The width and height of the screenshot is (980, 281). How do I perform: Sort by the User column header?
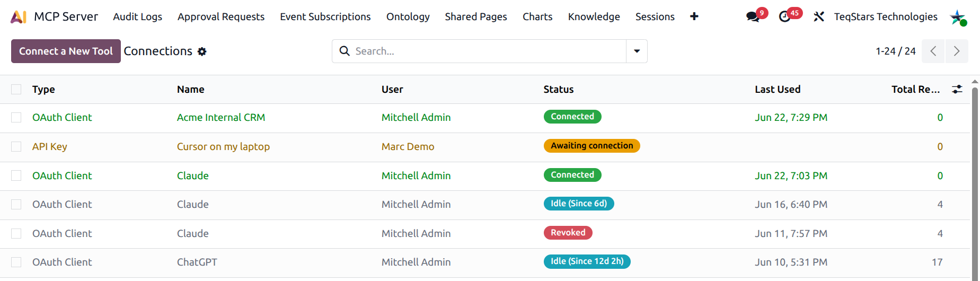(x=392, y=89)
